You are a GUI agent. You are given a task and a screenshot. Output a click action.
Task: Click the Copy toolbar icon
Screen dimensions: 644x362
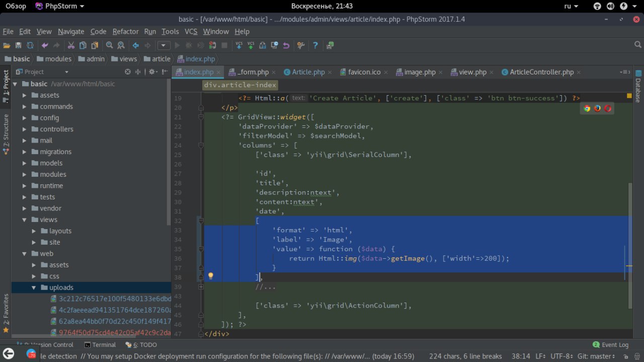(x=83, y=45)
